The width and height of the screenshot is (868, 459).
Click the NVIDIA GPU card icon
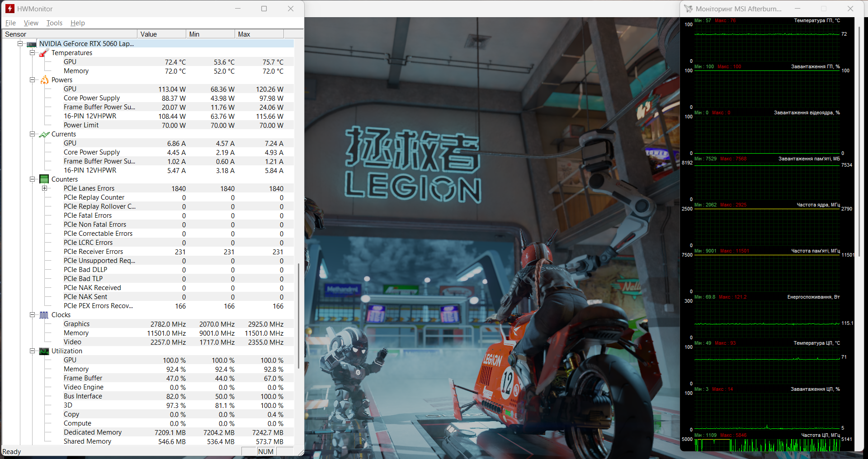(x=32, y=44)
